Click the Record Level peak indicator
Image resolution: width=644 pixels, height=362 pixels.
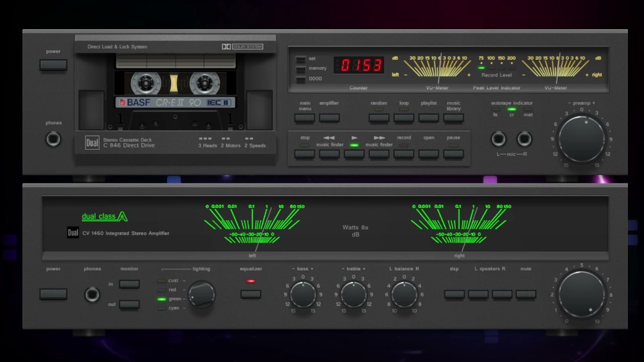pos(497,66)
